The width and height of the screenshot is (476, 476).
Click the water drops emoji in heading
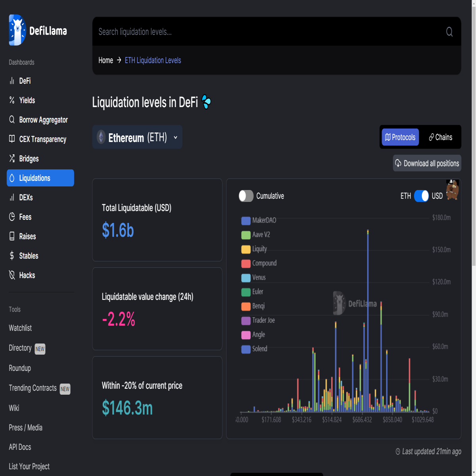(x=206, y=102)
